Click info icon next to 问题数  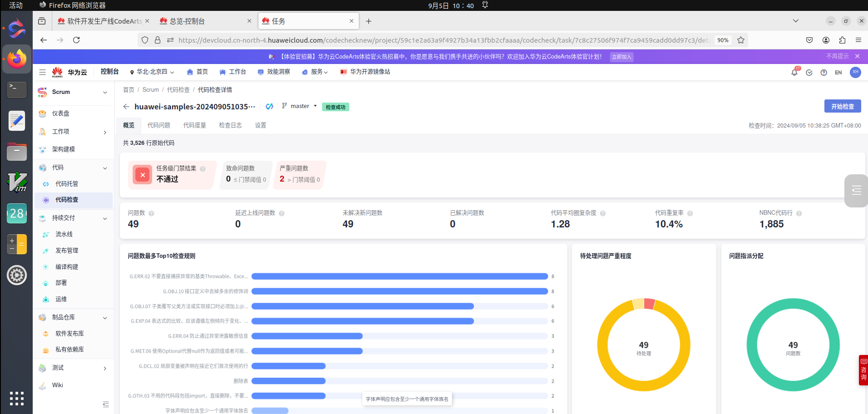(151, 213)
